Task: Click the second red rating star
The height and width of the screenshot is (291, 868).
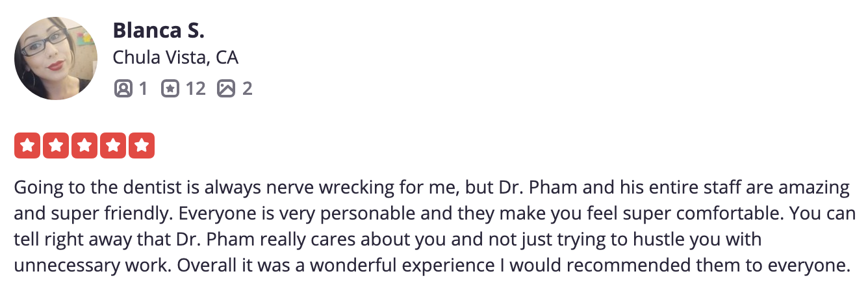Action: click(x=56, y=145)
